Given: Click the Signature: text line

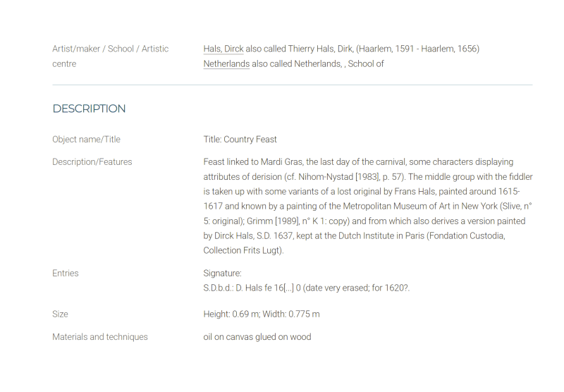Looking at the screenshot, I should point(222,274).
